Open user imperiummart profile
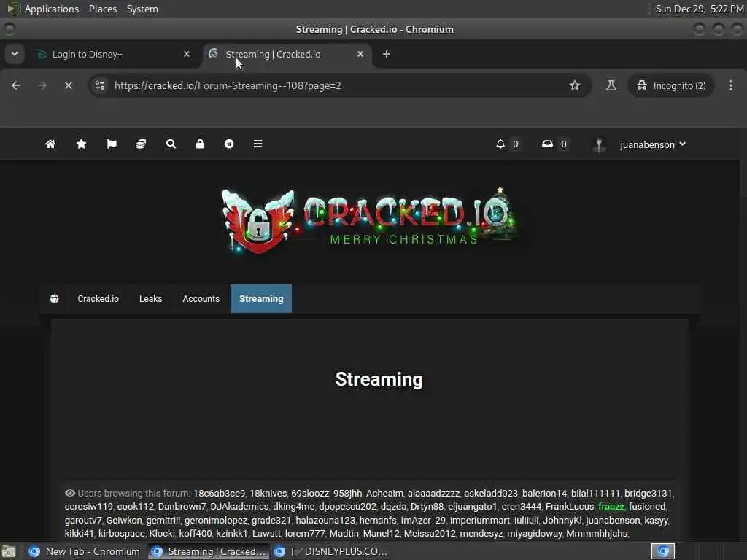The height and width of the screenshot is (560, 747). pyautogui.click(x=480, y=521)
